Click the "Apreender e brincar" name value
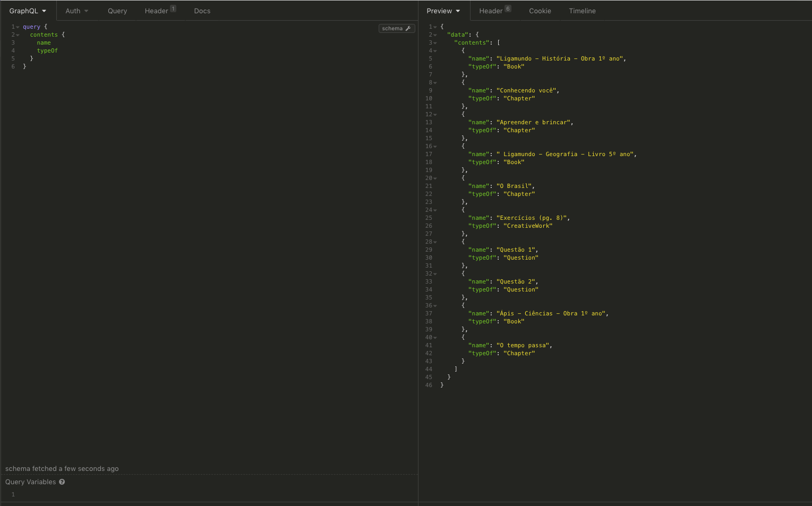Viewport: 812px width, 506px height. tap(533, 122)
